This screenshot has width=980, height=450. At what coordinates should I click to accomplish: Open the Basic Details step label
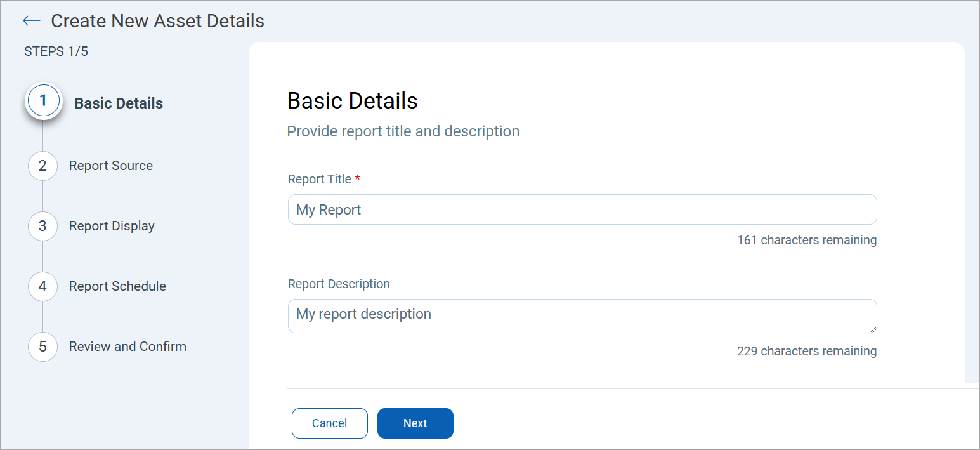[x=119, y=103]
